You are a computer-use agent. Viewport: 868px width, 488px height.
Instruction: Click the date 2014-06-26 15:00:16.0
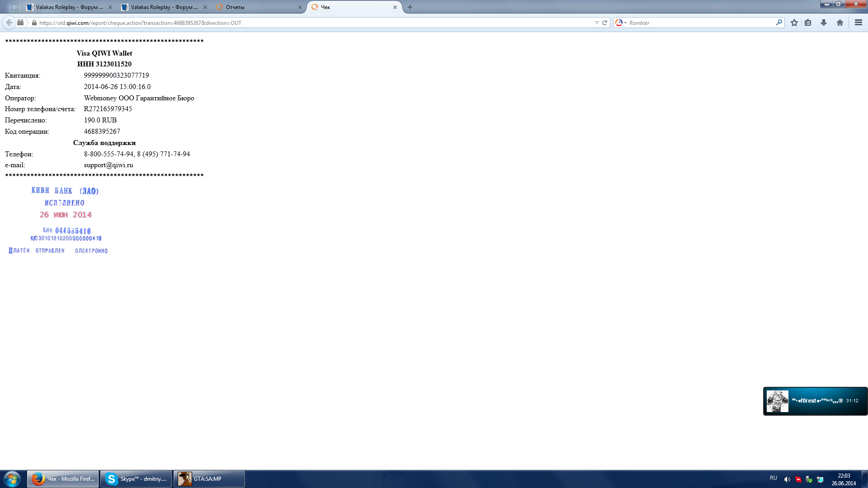pos(118,87)
